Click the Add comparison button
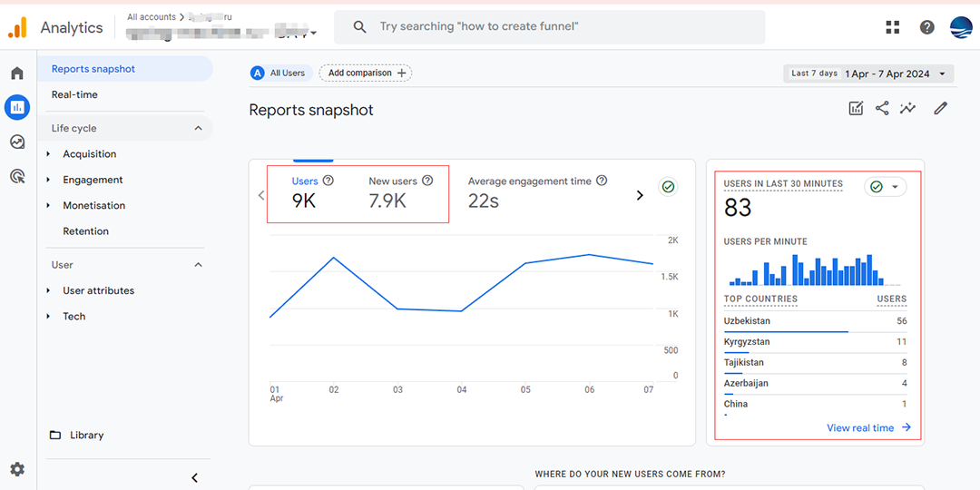 click(366, 73)
